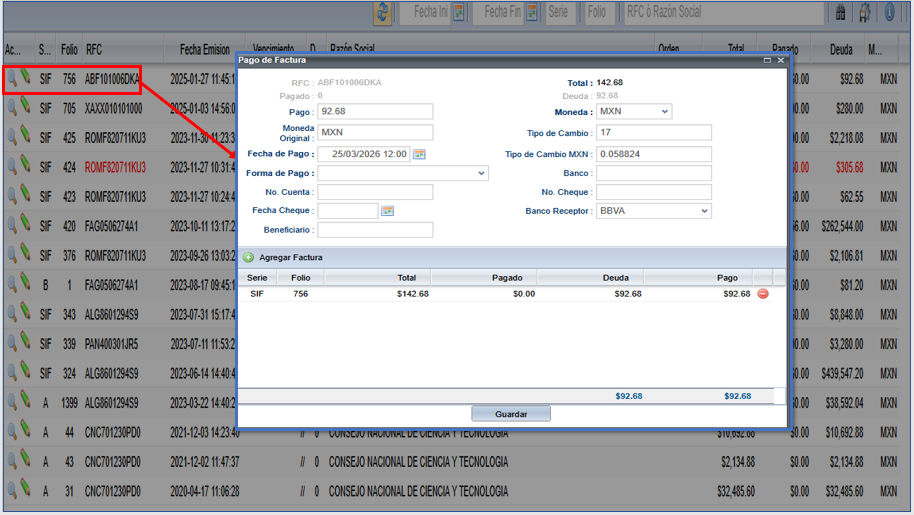Click magnifier icon on folio 705 row

[12, 107]
